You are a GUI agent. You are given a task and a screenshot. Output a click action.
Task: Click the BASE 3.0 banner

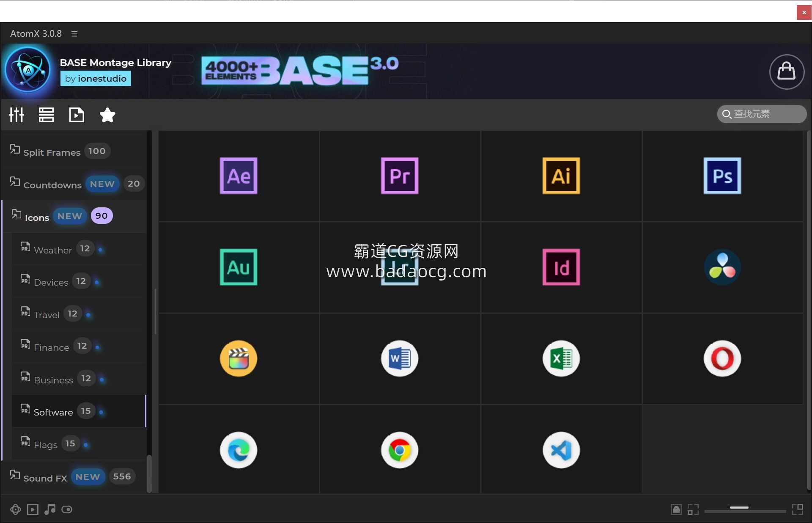click(300, 70)
